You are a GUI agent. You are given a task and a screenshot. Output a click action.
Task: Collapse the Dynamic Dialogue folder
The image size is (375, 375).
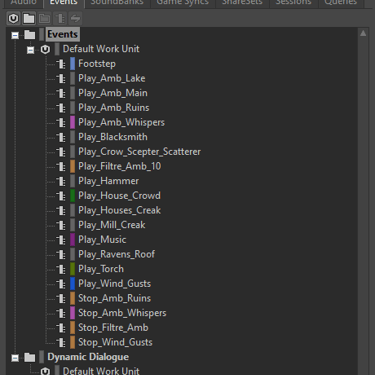click(x=15, y=358)
